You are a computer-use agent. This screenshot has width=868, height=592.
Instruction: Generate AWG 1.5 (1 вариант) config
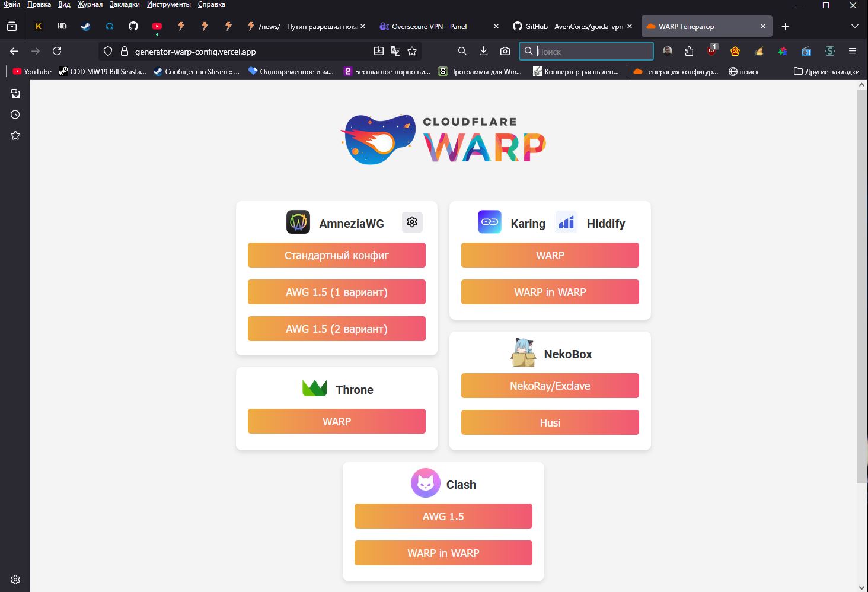point(337,292)
